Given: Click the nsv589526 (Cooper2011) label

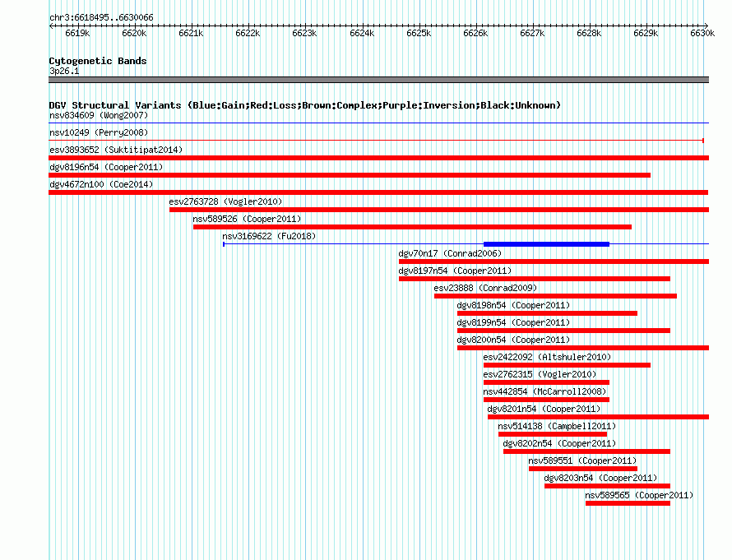Looking at the screenshot, I should pyautogui.click(x=247, y=219).
